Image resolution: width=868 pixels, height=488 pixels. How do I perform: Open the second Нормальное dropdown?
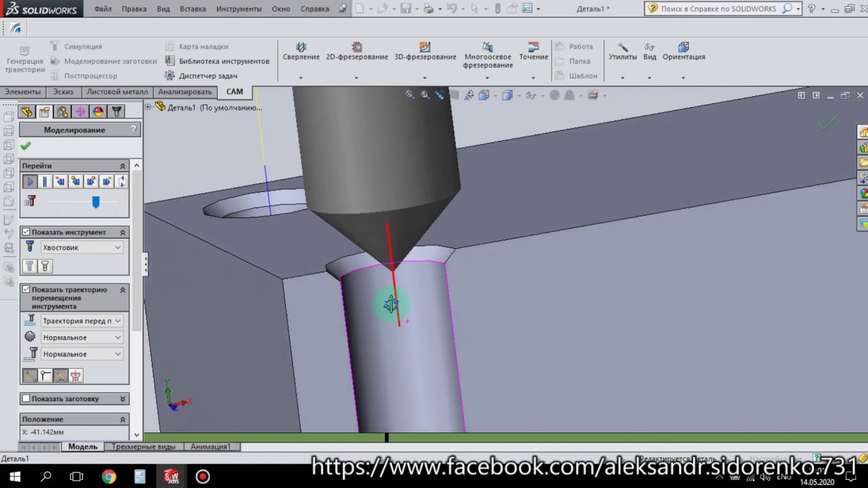[82, 354]
